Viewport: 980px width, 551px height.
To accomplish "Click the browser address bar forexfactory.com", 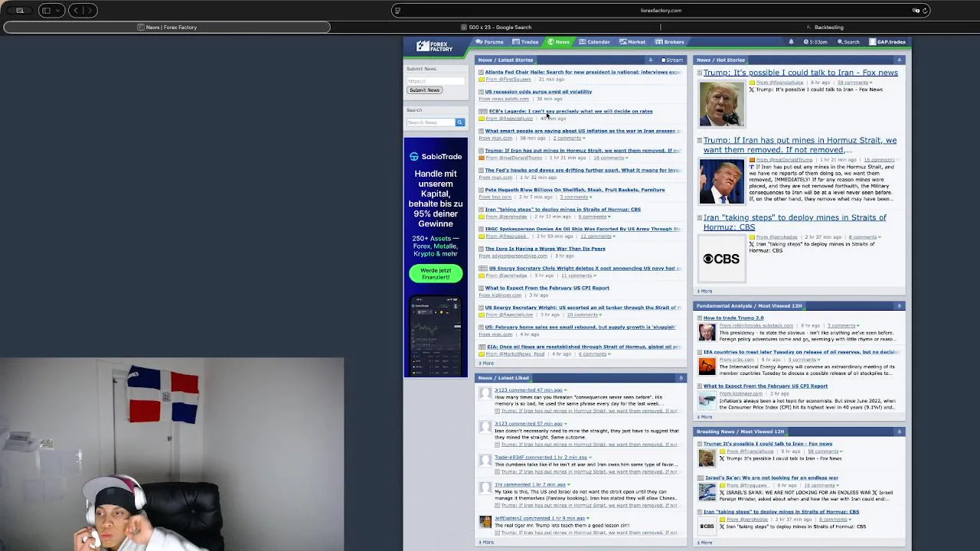I will [661, 11].
